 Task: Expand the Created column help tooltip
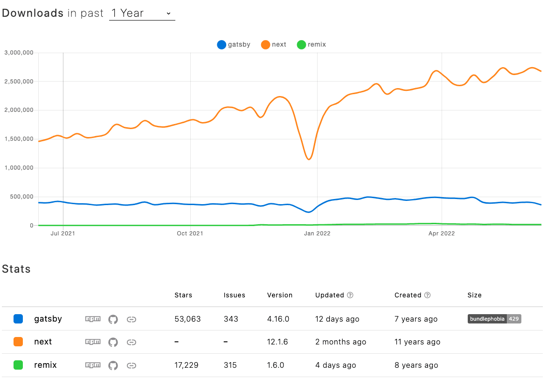coord(428,295)
